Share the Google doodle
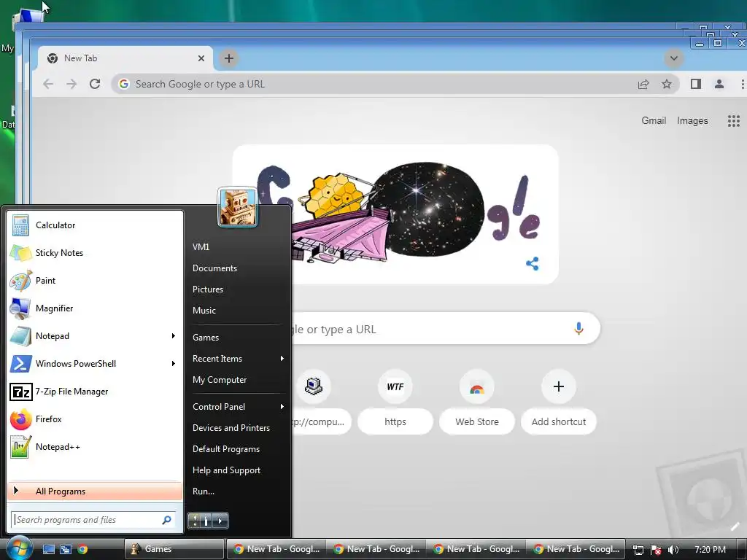The width and height of the screenshot is (747, 560). (x=532, y=263)
